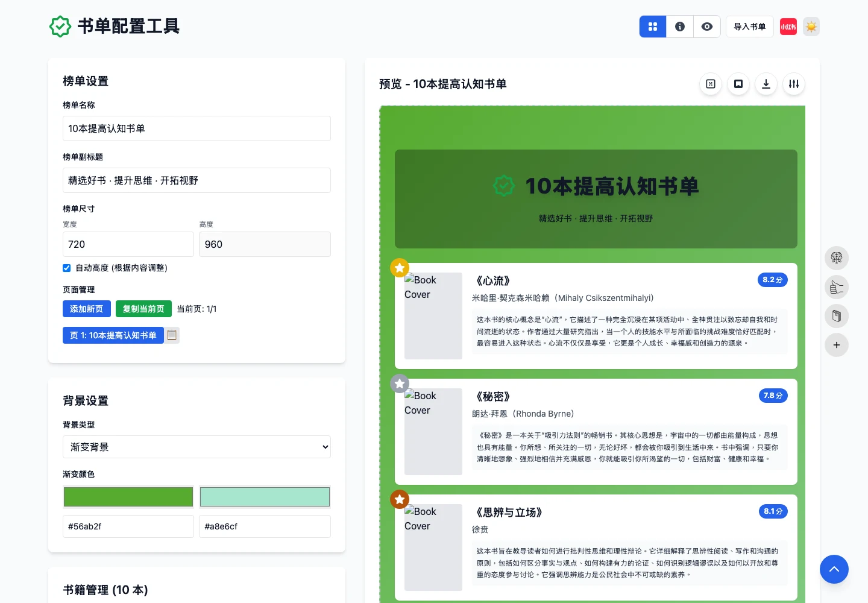The height and width of the screenshot is (603, 868).
Task: Click the notepad icon beside page 1 button
Action: [172, 335]
